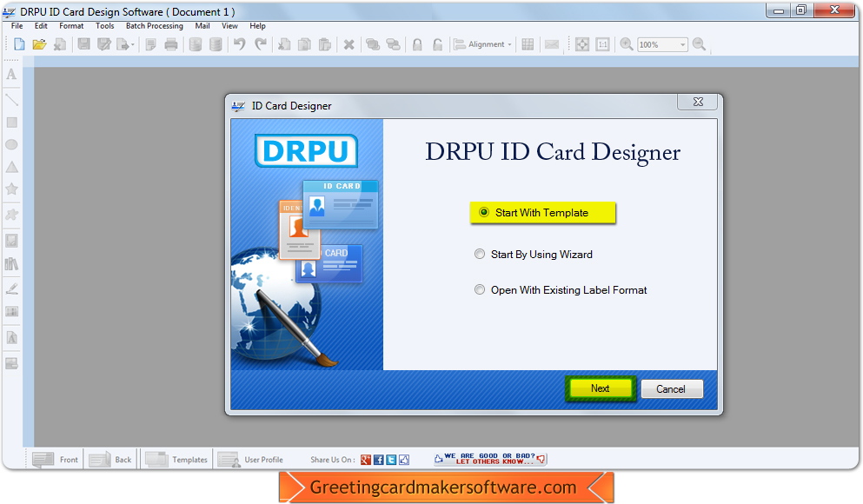The image size is (863, 504).
Task: Select the Line tool in sidebar
Action: (11, 100)
